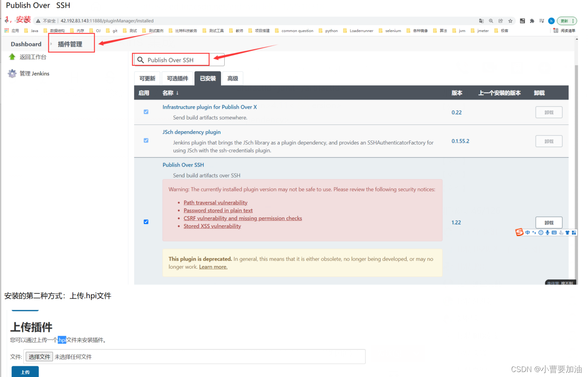Select the 已安装 tab
This screenshot has height=377, width=588.
tap(208, 79)
